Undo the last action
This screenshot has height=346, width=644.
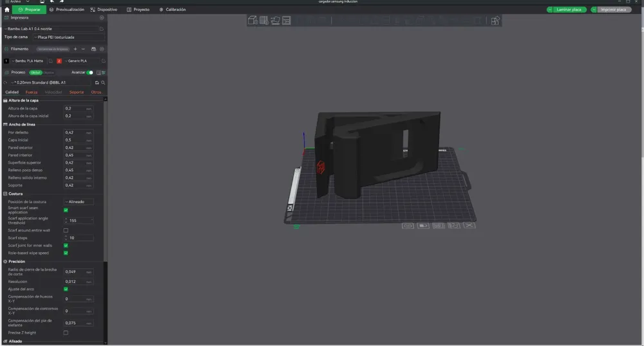(52, 2)
